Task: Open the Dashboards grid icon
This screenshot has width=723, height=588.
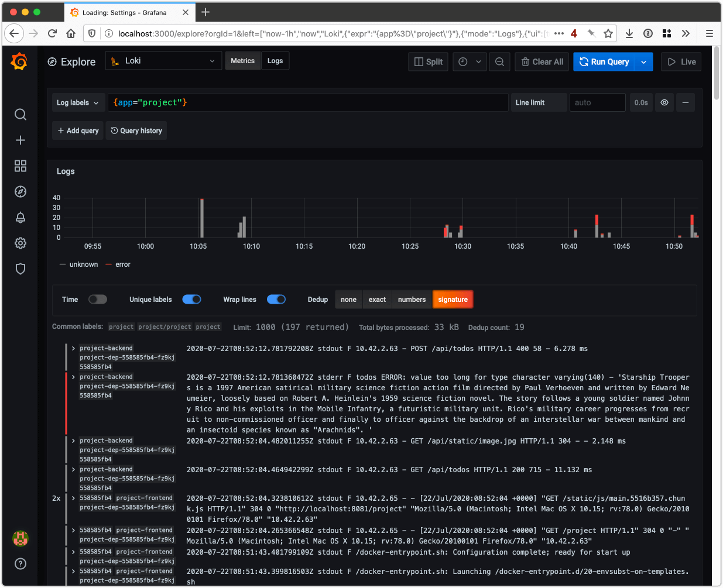Action: pos(20,166)
